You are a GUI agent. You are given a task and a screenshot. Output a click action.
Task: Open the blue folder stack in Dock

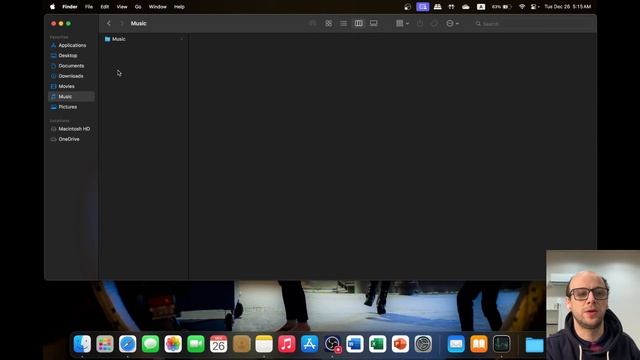coord(534,344)
